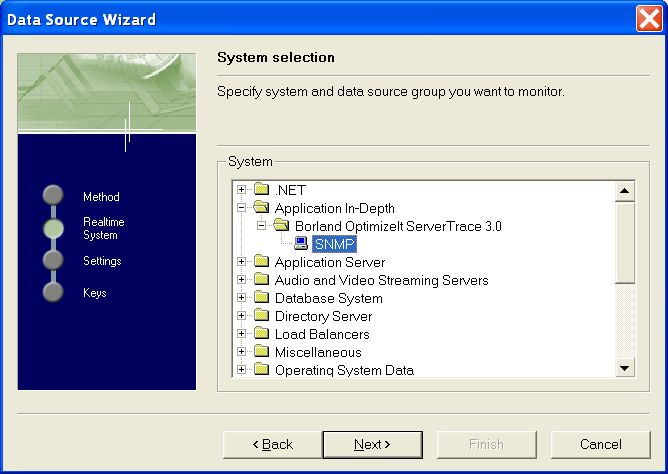Expand the .NET tree node
668x474 pixels.
coord(242,190)
